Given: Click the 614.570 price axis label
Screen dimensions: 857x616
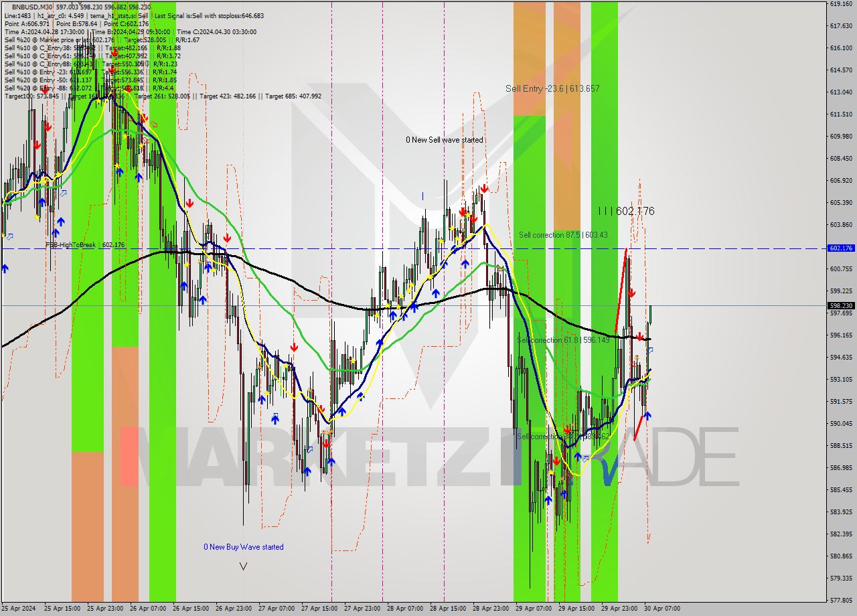Looking at the screenshot, I should (x=841, y=70).
